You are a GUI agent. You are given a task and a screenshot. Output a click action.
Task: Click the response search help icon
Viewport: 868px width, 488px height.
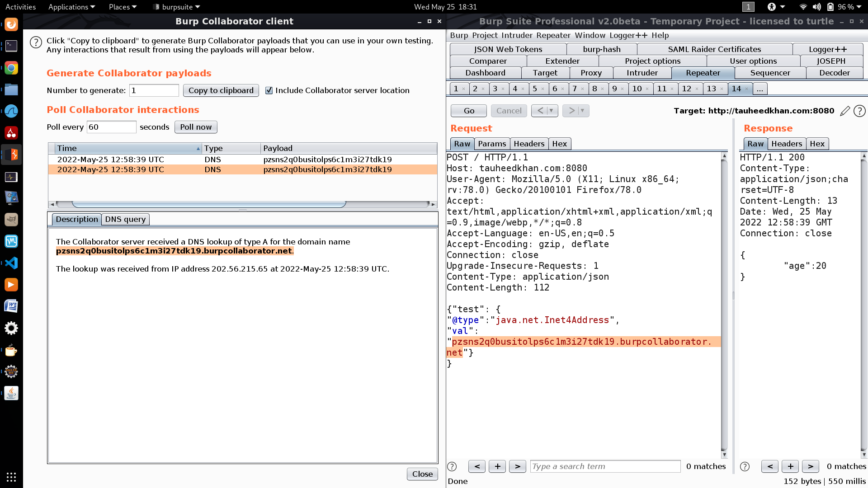point(745,466)
